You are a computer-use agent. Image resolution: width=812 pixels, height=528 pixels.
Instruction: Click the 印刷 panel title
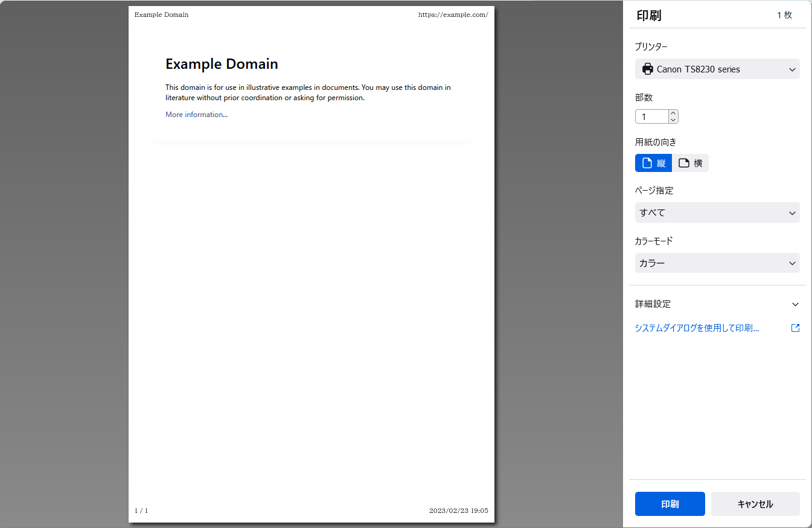click(649, 15)
